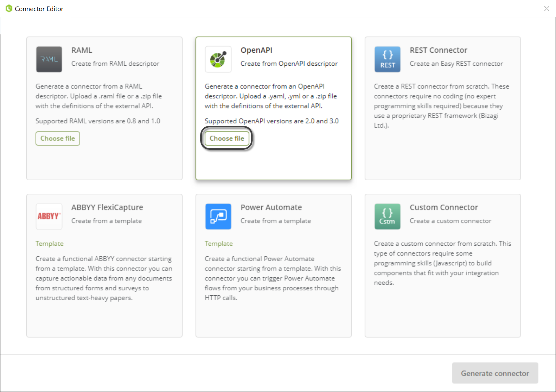
Task: Click 'Create an Easy REST connector' subtitle
Action: [457, 64]
